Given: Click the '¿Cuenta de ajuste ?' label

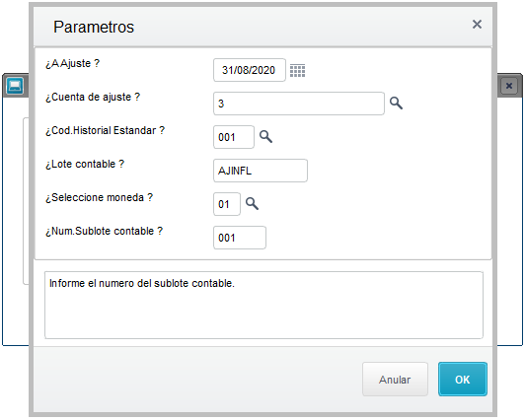Looking at the screenshot, I should 93,97.
